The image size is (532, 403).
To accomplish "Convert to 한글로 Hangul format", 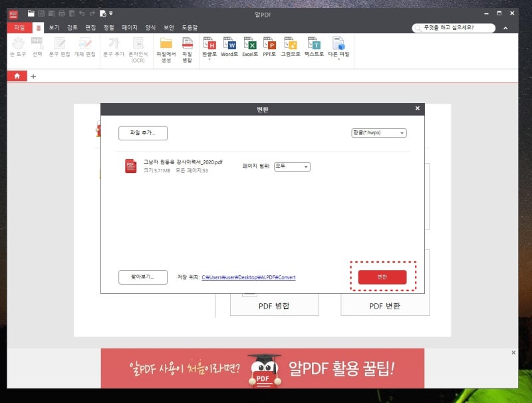I will (209, 48).
